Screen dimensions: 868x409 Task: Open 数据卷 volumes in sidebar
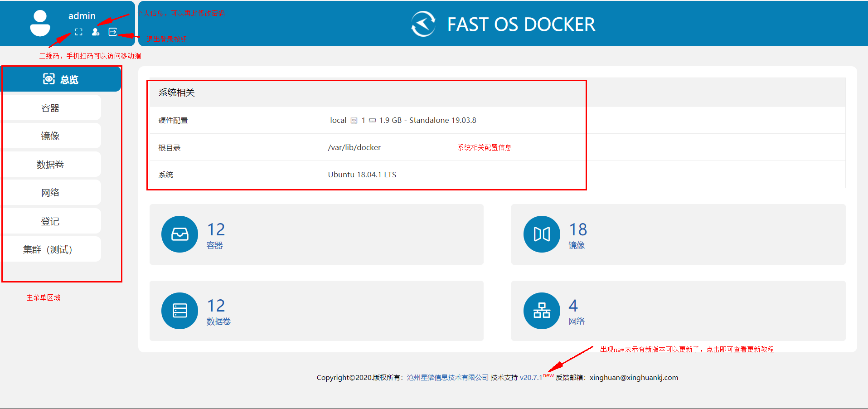[x=50, y=165]
